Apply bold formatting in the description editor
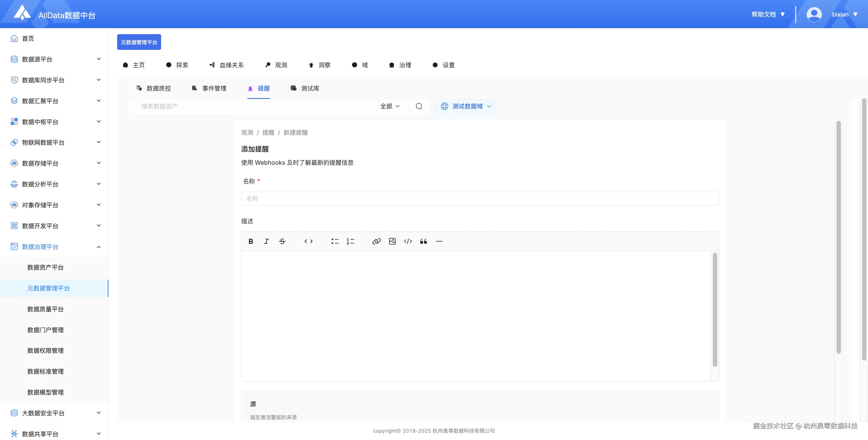This screenshot has width=868, height=440. click(x=251, y=241)
